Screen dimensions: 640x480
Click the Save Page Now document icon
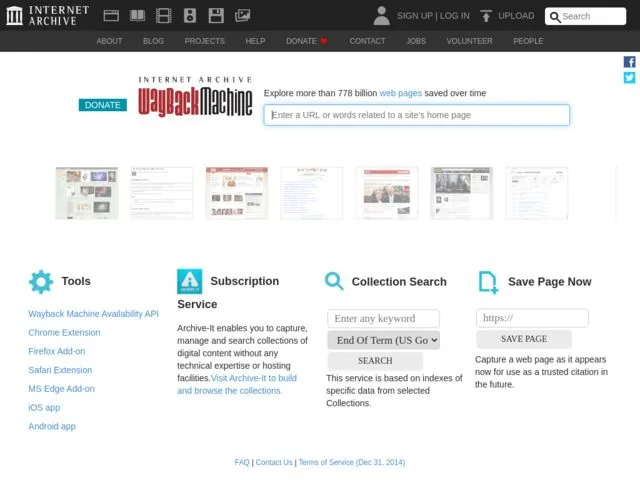(488, 282)
